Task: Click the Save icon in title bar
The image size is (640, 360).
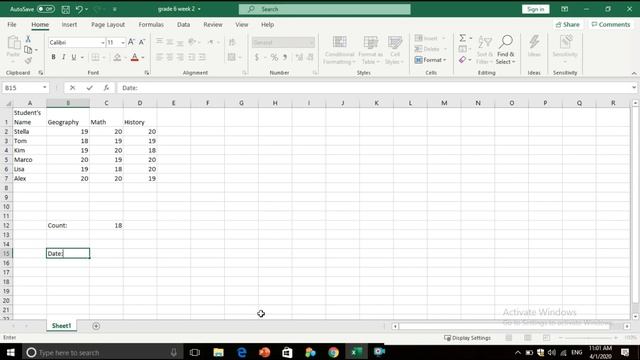Action: point(65,9)
